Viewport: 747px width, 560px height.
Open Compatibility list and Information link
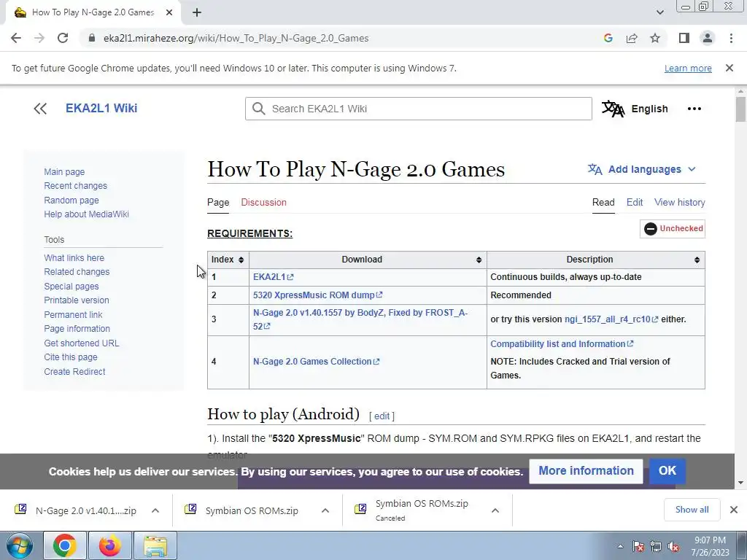coord(562,344)
